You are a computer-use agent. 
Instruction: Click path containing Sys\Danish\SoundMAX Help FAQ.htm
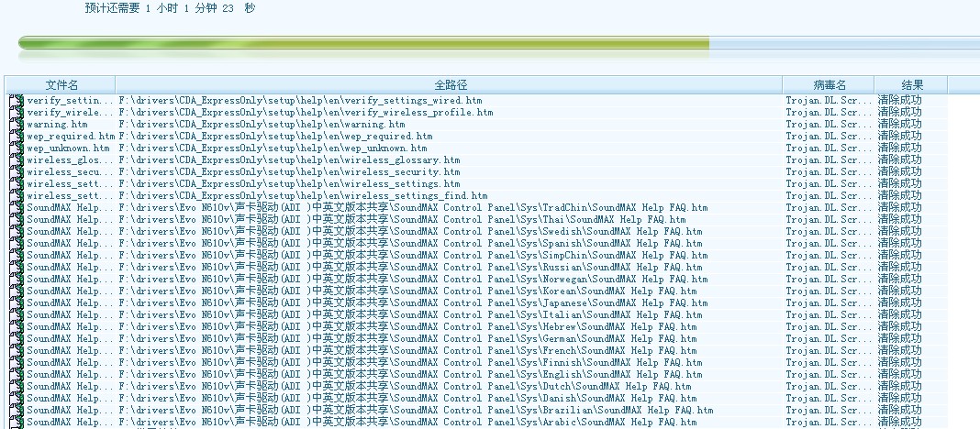coord(407,398)
